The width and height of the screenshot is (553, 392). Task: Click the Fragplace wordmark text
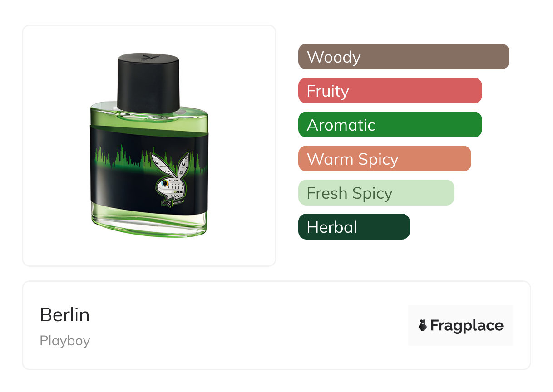click(467, 325)
